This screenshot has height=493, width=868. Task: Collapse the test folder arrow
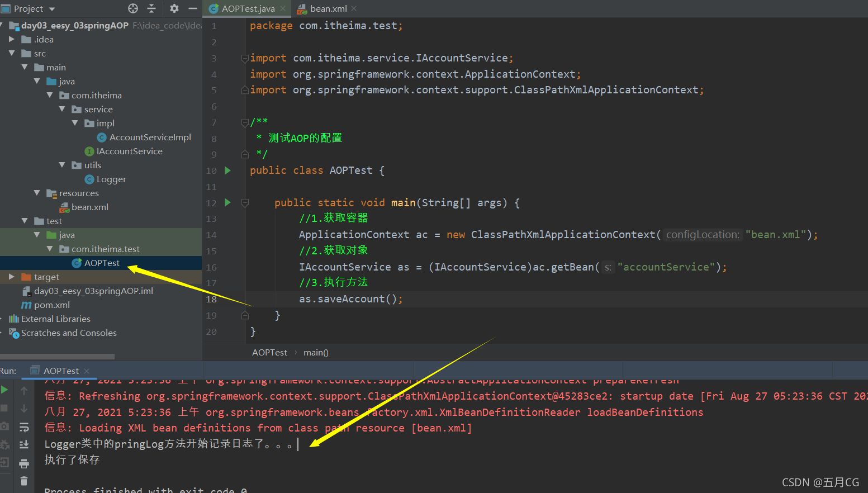25,221
